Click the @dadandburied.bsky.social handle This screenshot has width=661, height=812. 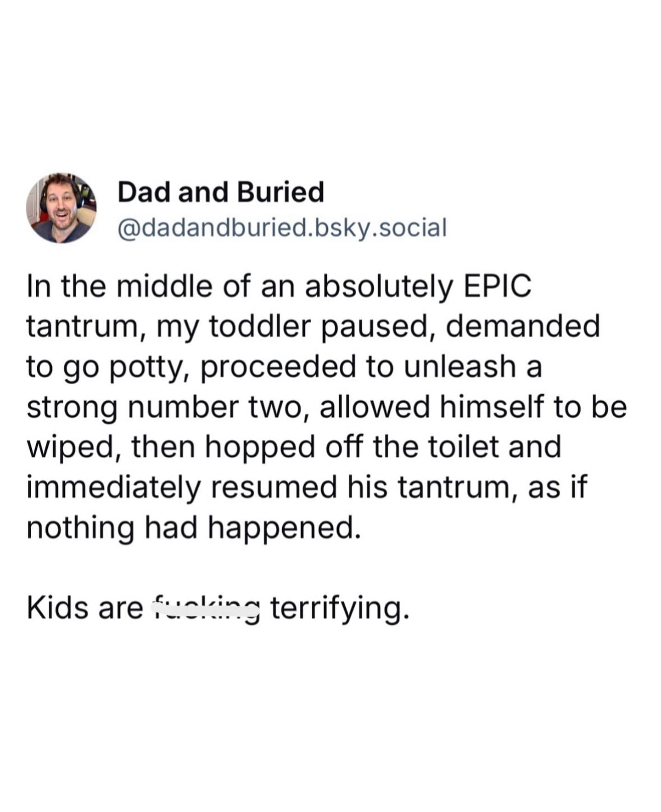coord(282,228)
